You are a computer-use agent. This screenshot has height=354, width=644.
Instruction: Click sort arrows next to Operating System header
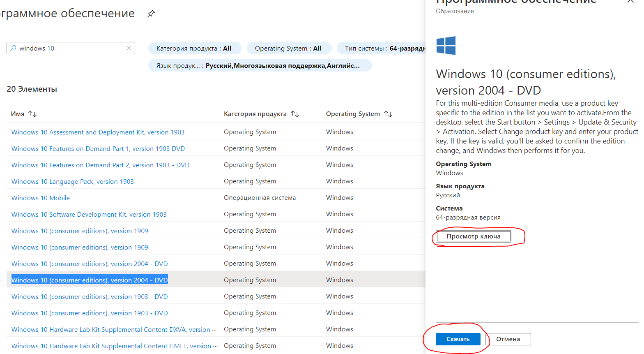click(x=388, y=114)
